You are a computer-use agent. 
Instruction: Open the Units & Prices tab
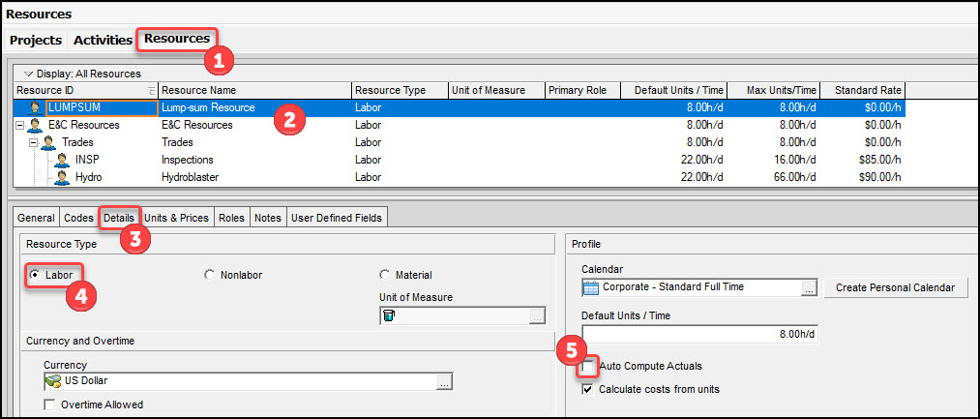tap(177, 219)
